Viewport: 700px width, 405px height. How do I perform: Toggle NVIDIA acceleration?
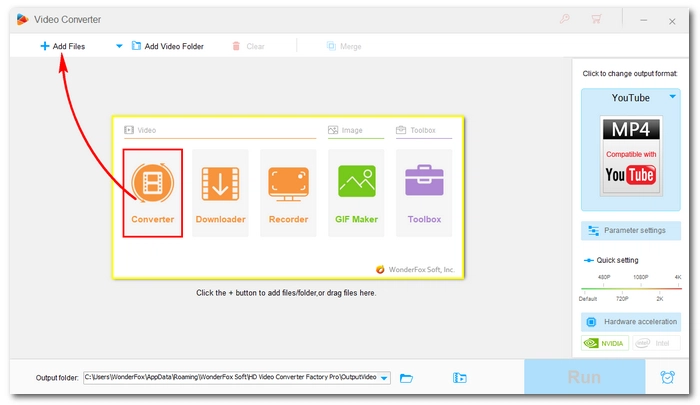[605, 343]
